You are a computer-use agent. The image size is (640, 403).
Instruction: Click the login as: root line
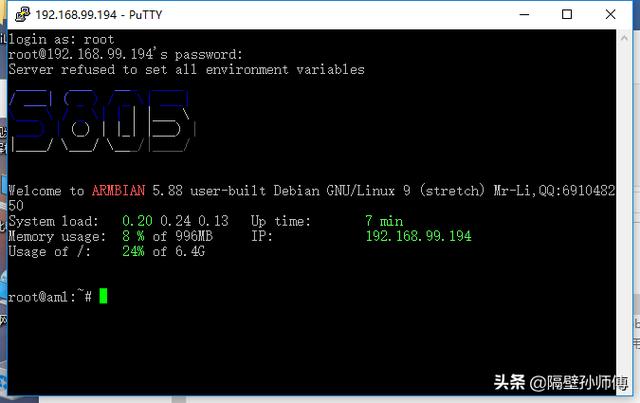tap(61, 40)
